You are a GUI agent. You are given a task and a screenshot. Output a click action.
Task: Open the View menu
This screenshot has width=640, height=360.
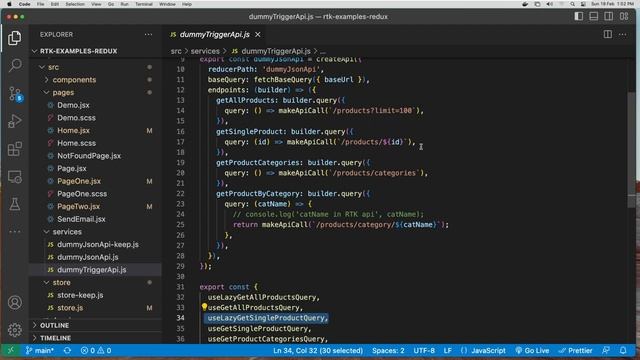[96, 4]
